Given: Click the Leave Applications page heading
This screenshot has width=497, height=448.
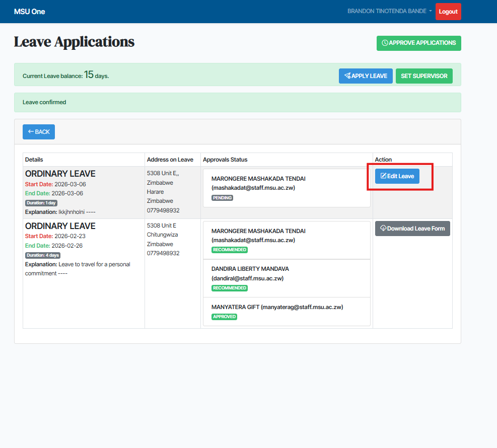Looking at the screenshot, I should [x=74, y=42].
